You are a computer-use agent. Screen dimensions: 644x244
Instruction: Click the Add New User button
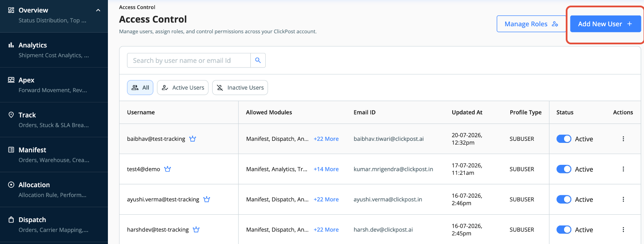605,24
